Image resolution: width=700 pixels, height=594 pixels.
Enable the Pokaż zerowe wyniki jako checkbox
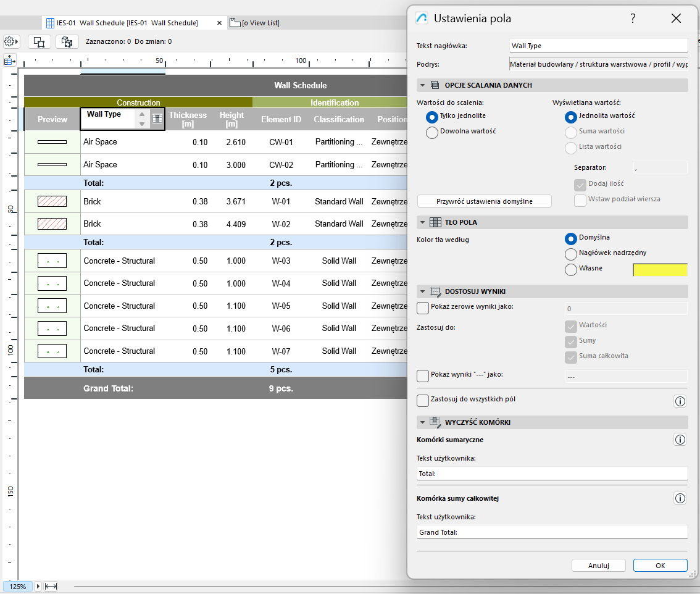(x=423, y=307)
